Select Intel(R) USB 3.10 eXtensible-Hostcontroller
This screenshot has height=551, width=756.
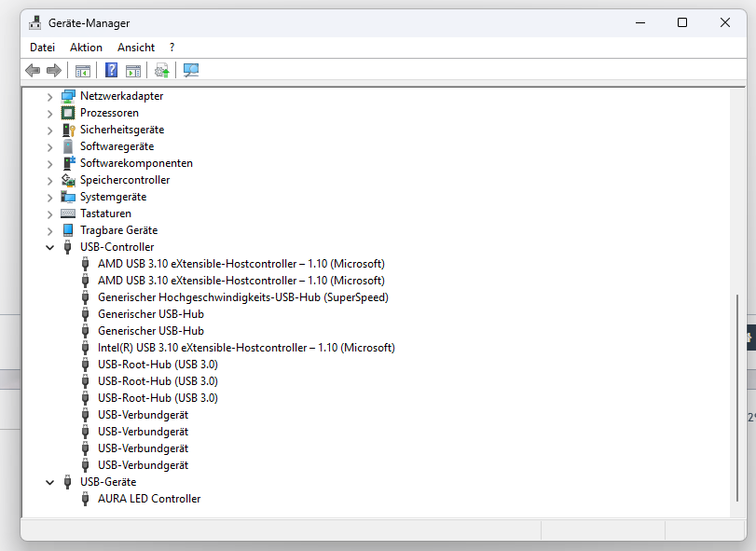pos(246,348)
